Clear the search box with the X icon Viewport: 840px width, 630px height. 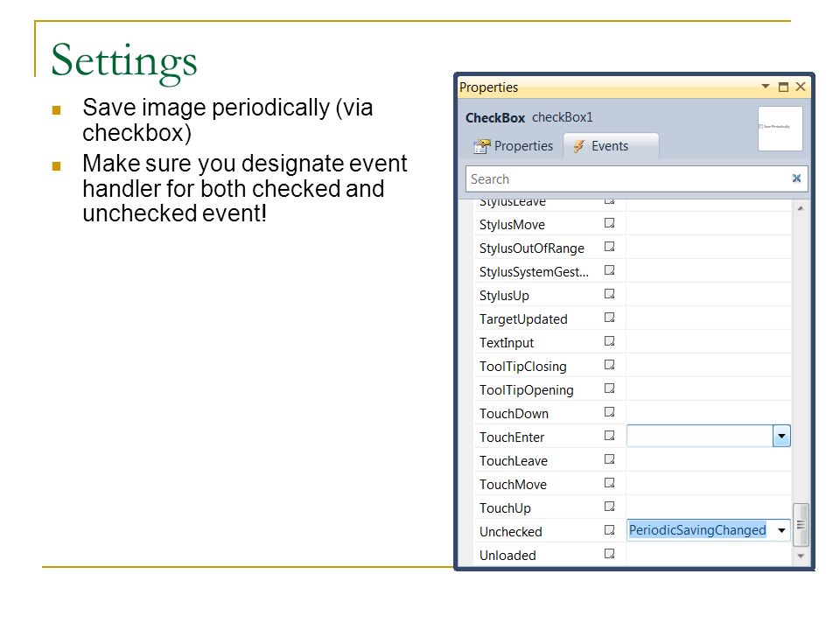coord(796,178)
